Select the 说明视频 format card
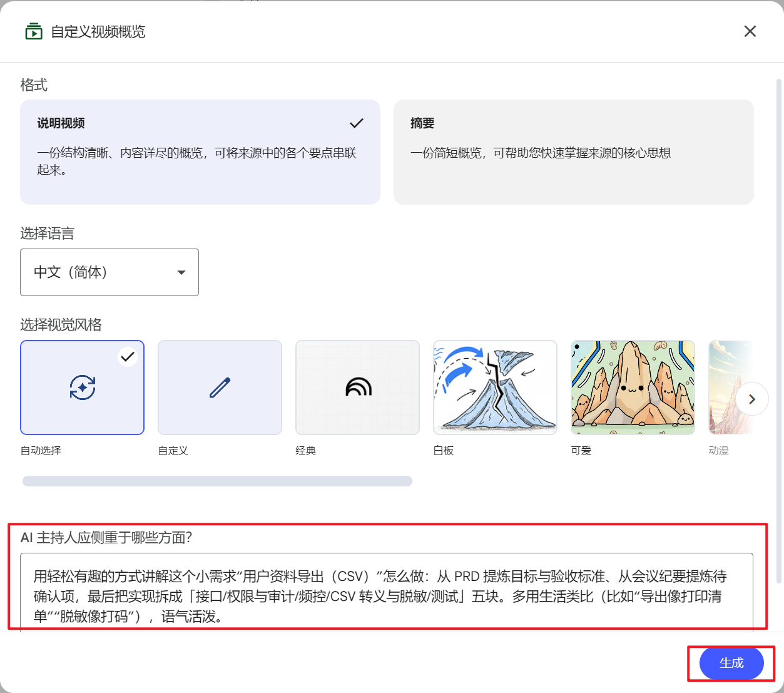The width and height of the screenshot is (784, 693). pos(200,152)
